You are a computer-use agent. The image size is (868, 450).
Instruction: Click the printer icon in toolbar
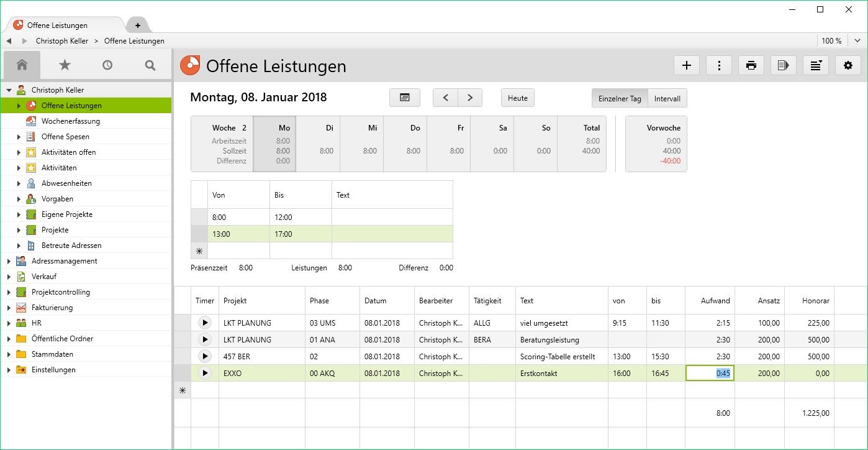pyautogui.click(x=751, y=65)
